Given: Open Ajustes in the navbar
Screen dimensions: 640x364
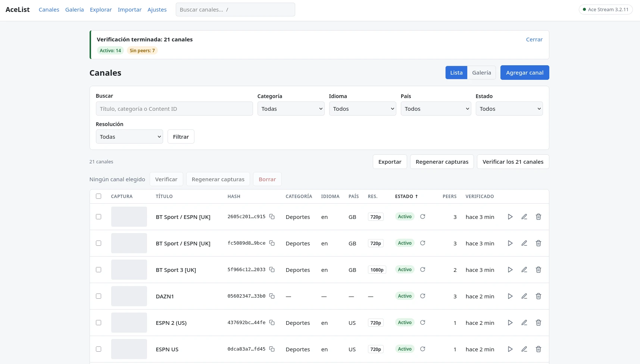Looking at the screenshot, I should click(157, 10).
